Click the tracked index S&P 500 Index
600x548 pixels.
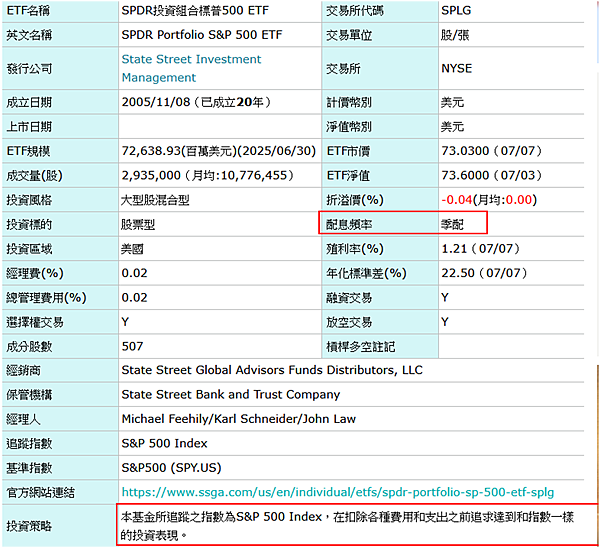point(164,443)
